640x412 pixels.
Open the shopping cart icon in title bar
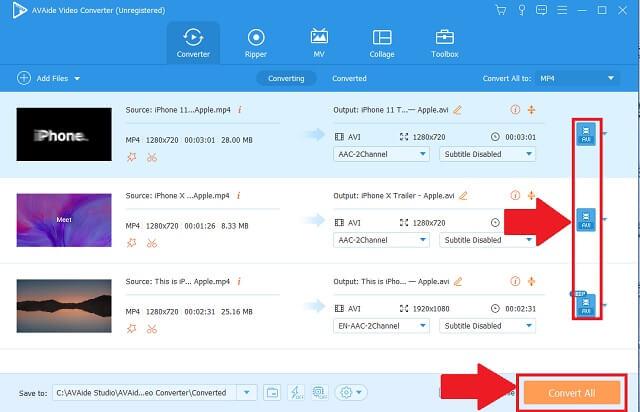coord(501,10)
